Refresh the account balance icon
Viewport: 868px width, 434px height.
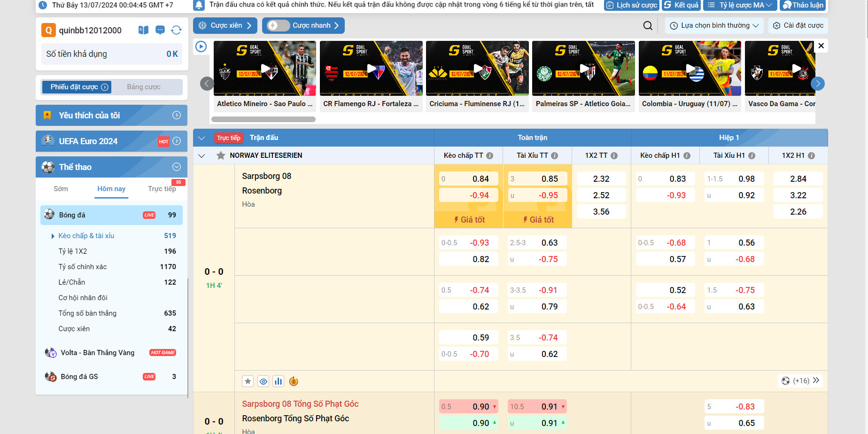point(176,31)
